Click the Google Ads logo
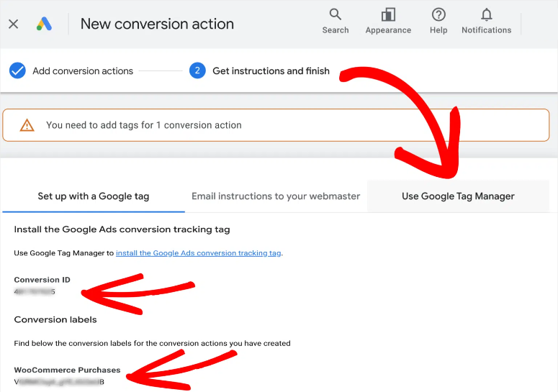The image size is (558, 392). [44, 24]
